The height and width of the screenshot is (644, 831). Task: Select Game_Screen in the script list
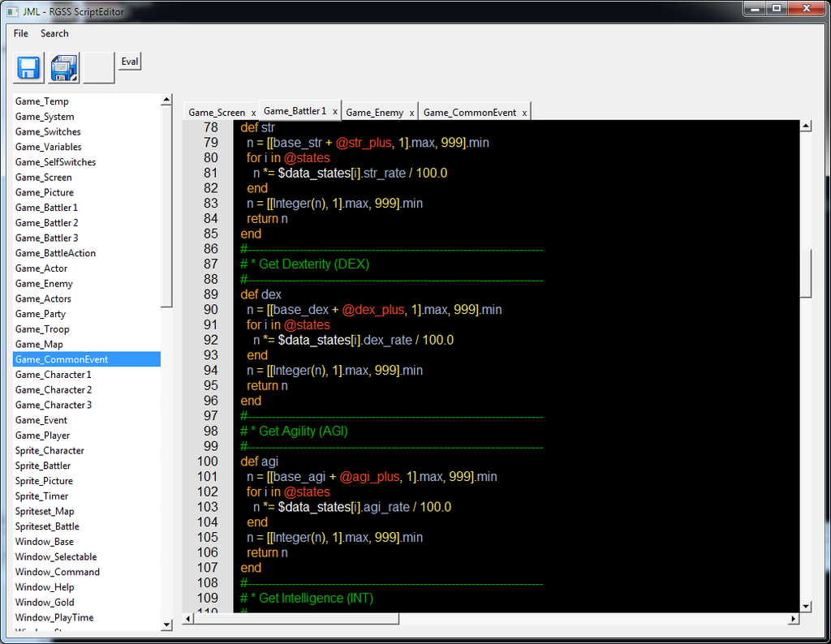click(86, 177)
